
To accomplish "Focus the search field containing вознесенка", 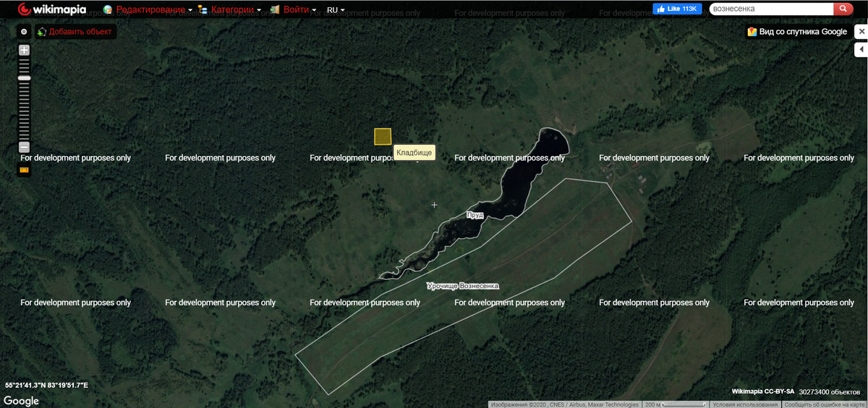I will tap(771, 9).
